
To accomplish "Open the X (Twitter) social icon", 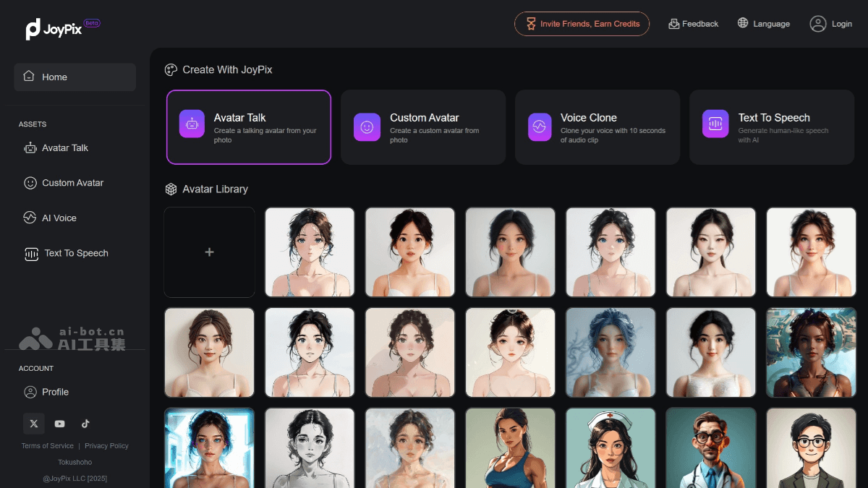I will pos(34,424).
